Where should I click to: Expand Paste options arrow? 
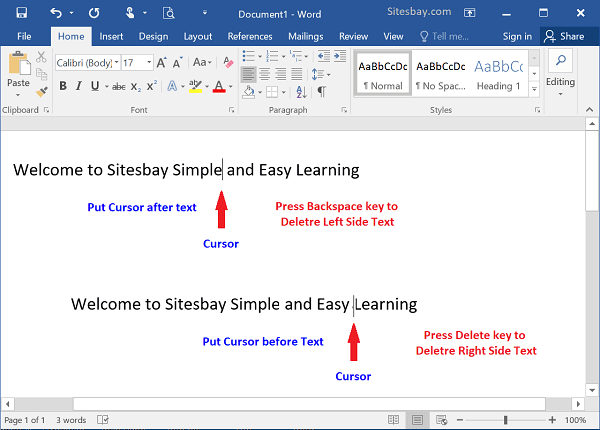[x=18, y=94]
